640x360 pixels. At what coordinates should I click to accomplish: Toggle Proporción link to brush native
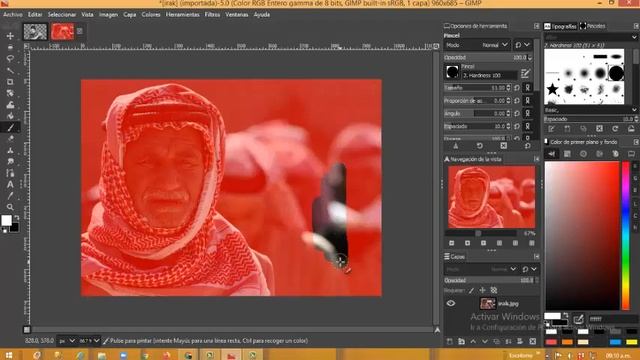(527, 100)
